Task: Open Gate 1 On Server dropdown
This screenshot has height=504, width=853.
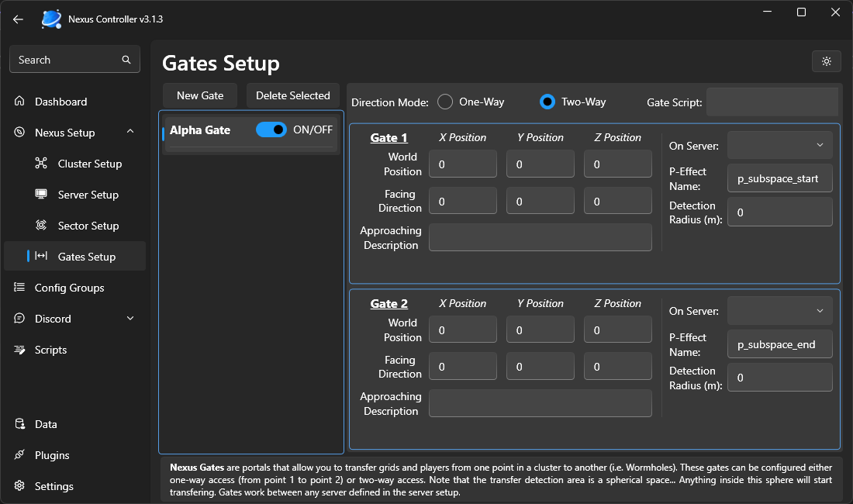Action: point(779,145)
